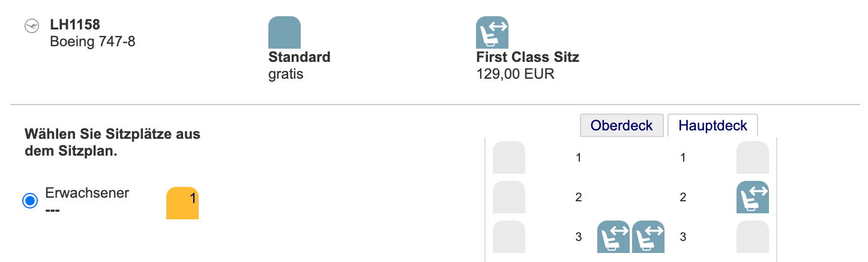Select the left middle First Class seat in row 3
The image size is (868, 262).
tap(613, 237)
